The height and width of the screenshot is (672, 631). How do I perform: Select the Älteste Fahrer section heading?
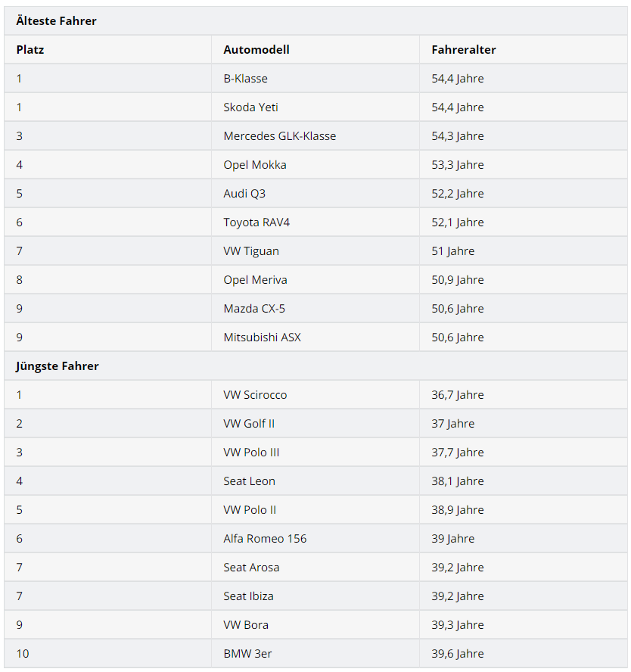57,21
